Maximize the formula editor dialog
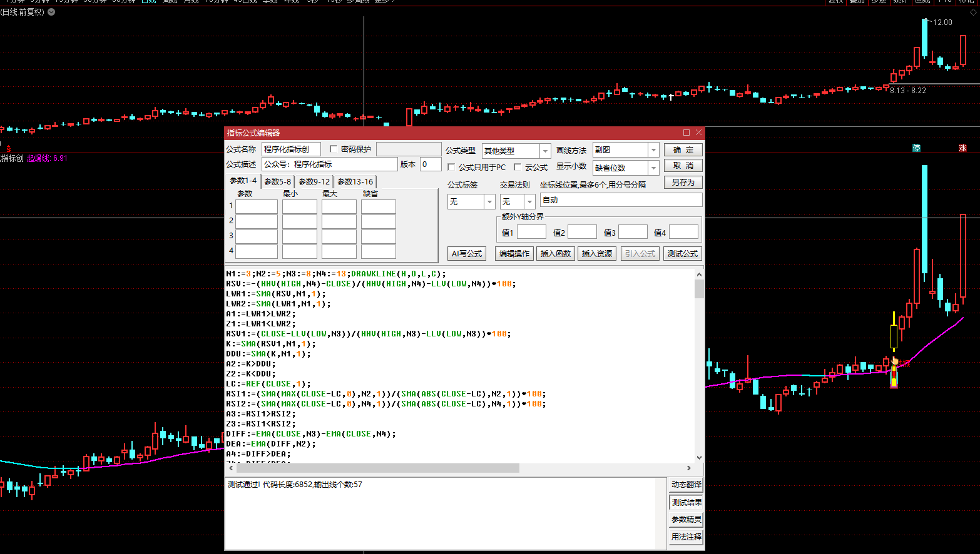 point(687,133)
